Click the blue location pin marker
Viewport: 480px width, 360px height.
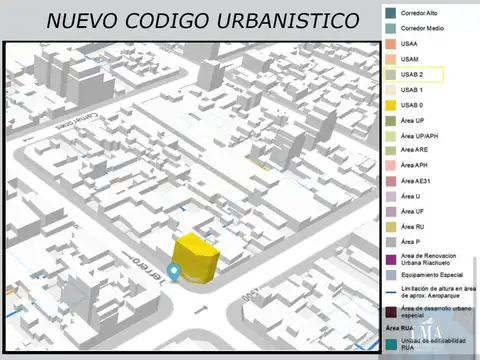click(x=173, y=272)
